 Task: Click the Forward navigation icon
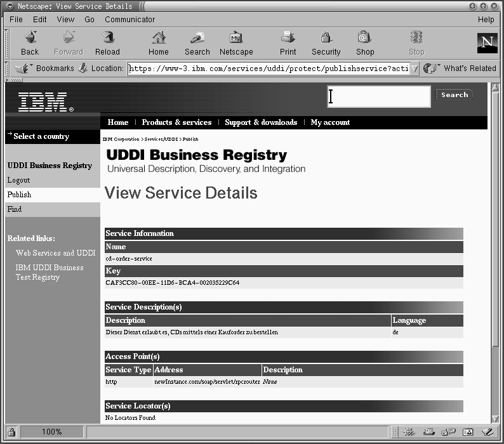click(69, 37)
